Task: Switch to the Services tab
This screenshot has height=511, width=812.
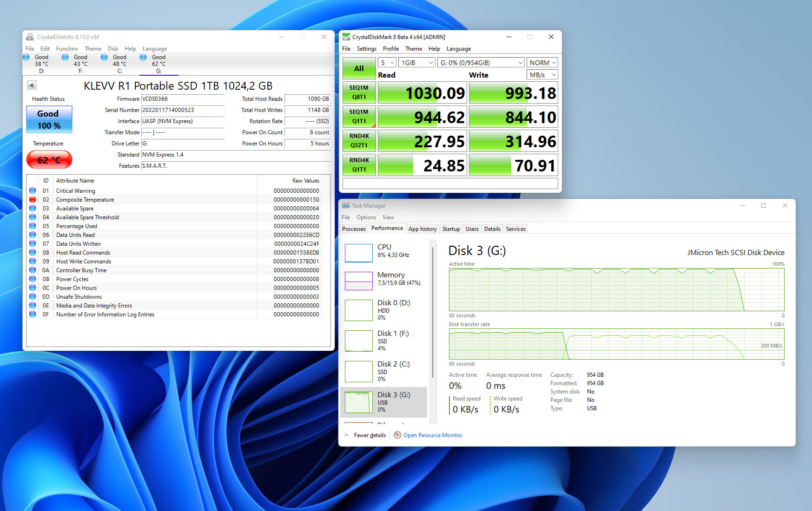Action: tap(516, 229)
